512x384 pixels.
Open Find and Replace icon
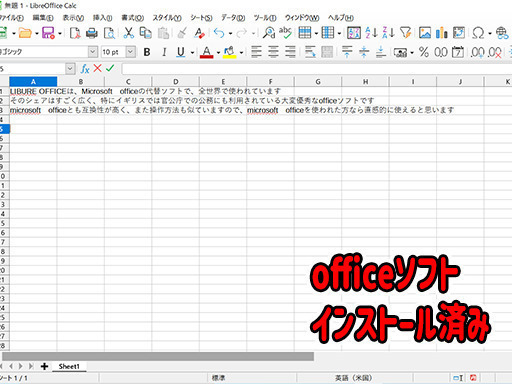point(269,33)
